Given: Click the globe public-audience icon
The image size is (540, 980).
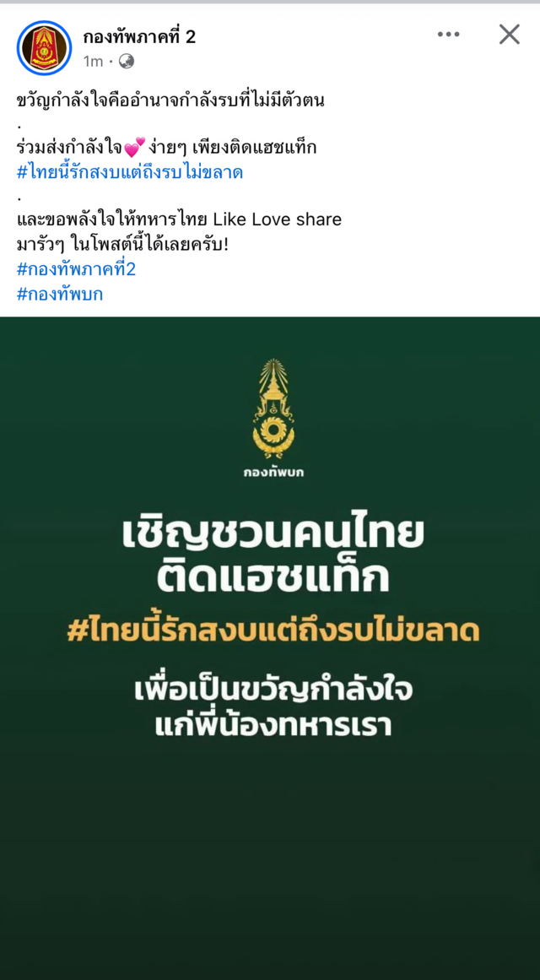Looking at the screenshot, I should point(127,62).
